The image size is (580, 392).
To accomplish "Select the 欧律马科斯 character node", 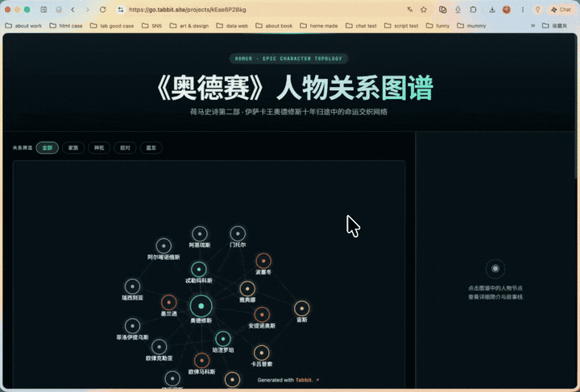I will [x=201, y=361].
